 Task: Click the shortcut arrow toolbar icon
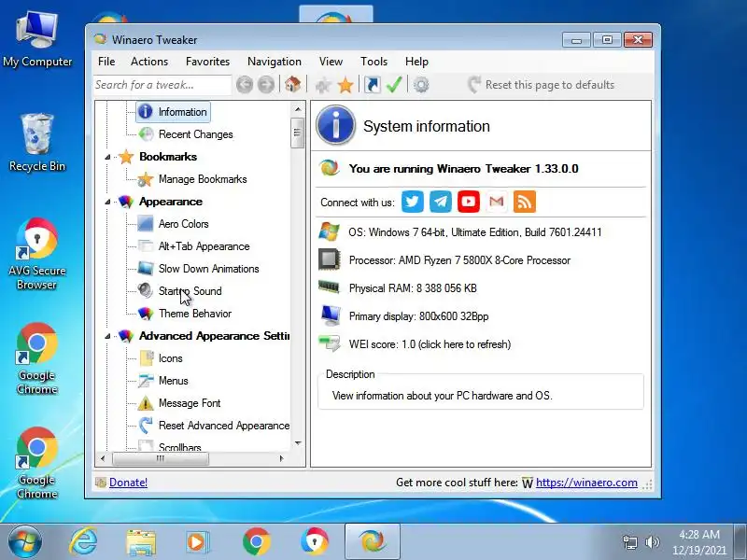click(372, 85)
